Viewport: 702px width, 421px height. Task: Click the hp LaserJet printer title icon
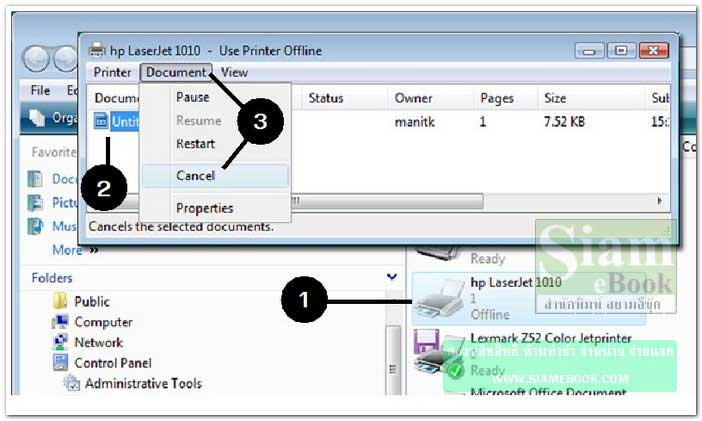coord(97,50)
